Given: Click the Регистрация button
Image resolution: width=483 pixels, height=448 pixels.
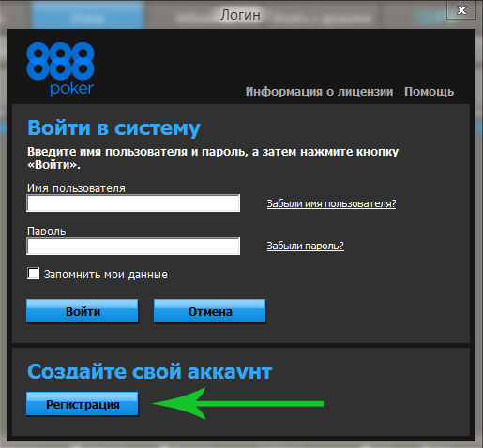Looking at the screenshot, I should click(83, 404).
